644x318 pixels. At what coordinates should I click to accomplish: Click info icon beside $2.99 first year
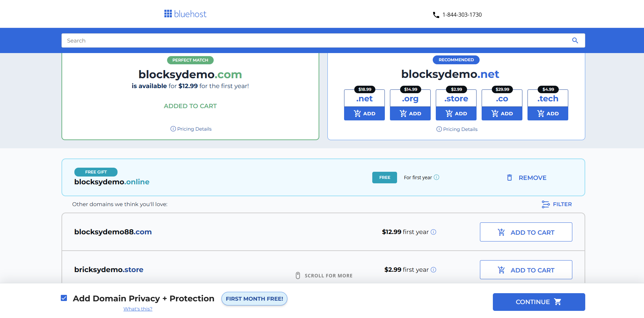(433, 270)
